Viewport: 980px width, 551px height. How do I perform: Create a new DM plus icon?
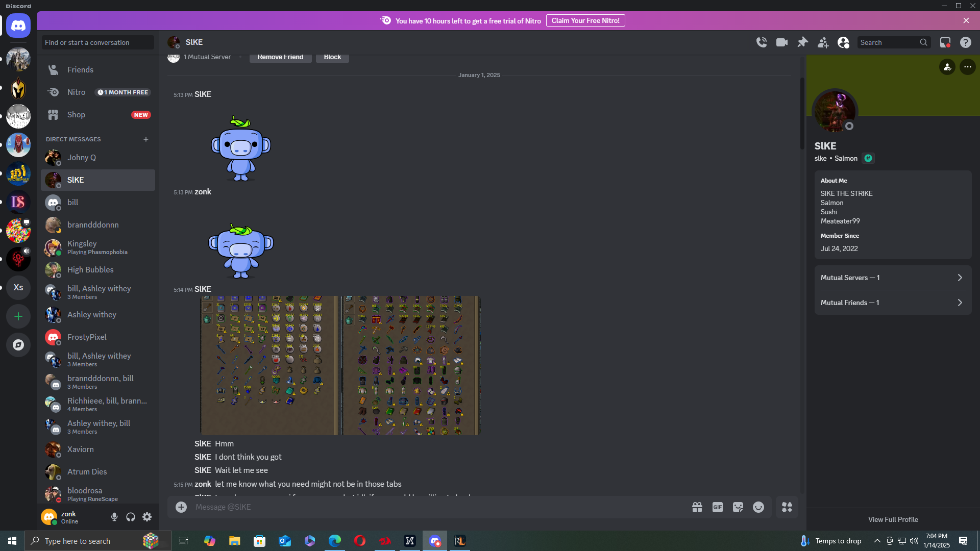click(x=146, y=139)
